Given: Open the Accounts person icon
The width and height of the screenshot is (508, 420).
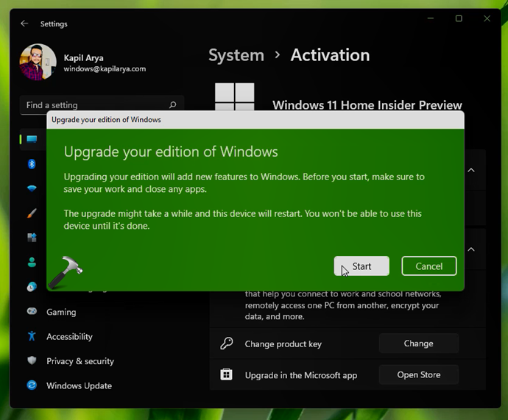Looking at the screenshot, I should (32, 263).
